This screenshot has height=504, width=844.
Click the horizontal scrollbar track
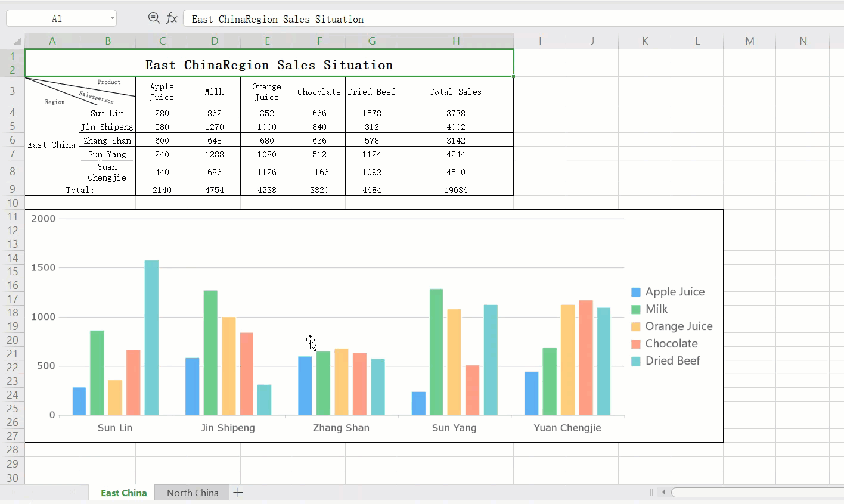click(x=757, y=492)
